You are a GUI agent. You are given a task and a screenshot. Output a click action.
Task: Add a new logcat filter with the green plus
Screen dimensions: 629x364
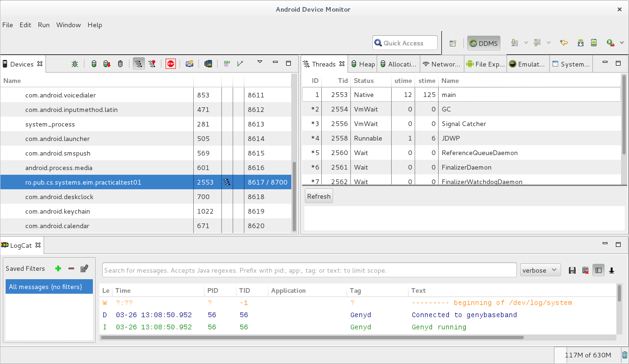(58, 268)
